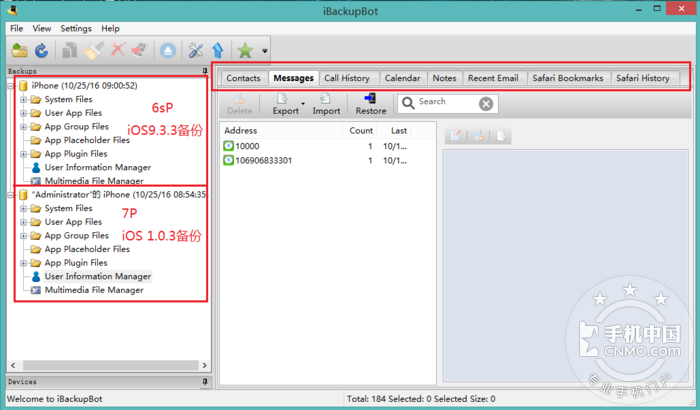The height and width of the screenshot is (410, 700).
Task: Click the open backup folder toolbar icon
Action: (x=20, y=50)
